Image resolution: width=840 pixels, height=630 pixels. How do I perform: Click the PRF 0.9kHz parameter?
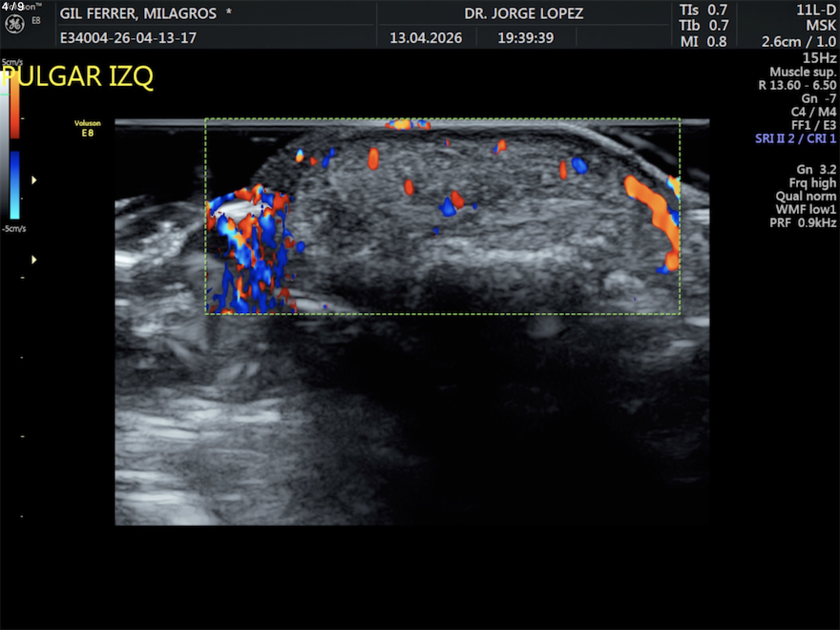click(x=803, y=223)
